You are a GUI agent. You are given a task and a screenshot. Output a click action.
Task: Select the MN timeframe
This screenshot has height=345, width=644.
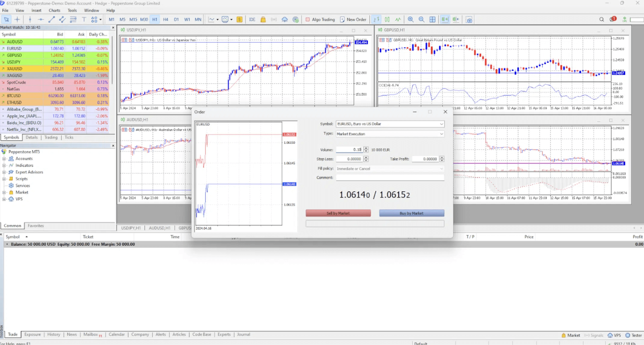coord(198,19)
